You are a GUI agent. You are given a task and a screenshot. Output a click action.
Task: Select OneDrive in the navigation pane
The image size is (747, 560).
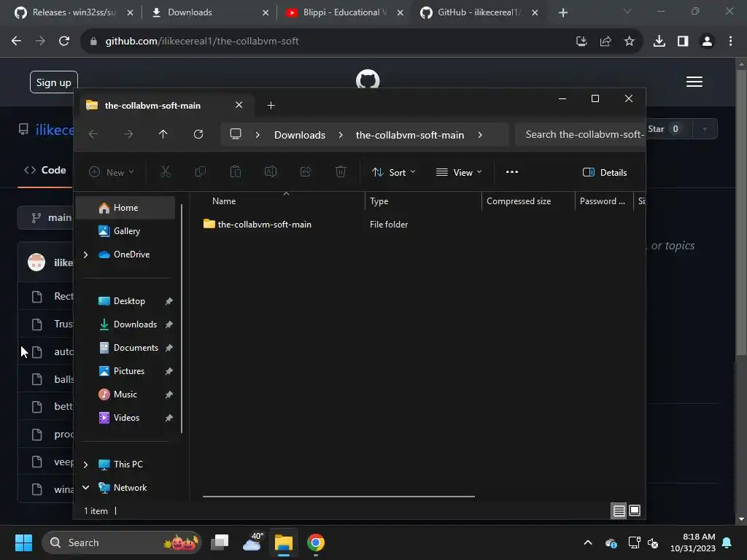pyautogui.click(x=125, y=254)
